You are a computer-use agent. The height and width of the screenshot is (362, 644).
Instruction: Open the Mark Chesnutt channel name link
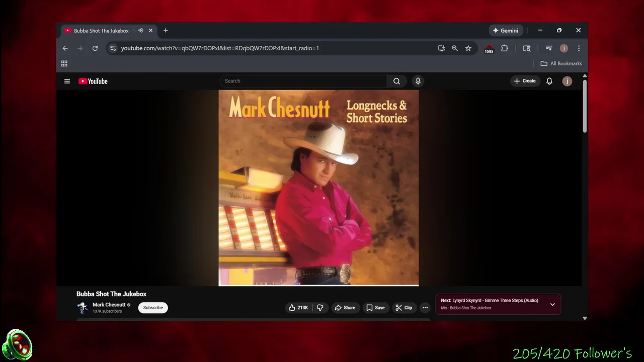pyautogui.click(x=109, y=305)
